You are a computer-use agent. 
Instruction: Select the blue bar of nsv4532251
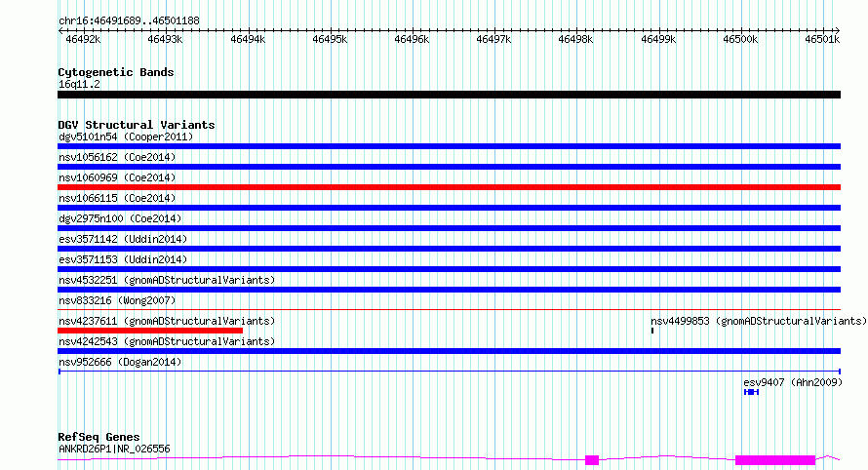click(449, 290)
